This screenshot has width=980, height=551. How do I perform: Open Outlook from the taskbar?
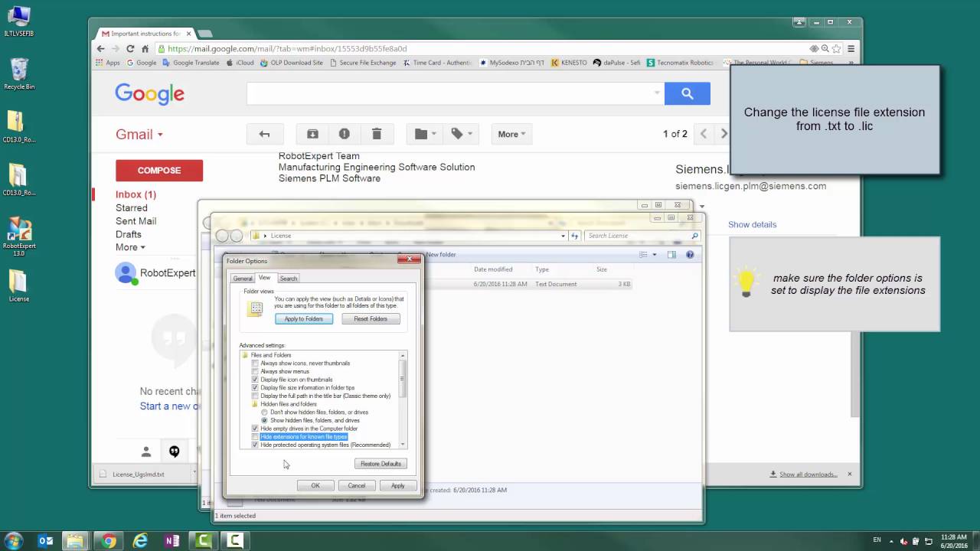[x=46, y=541]
